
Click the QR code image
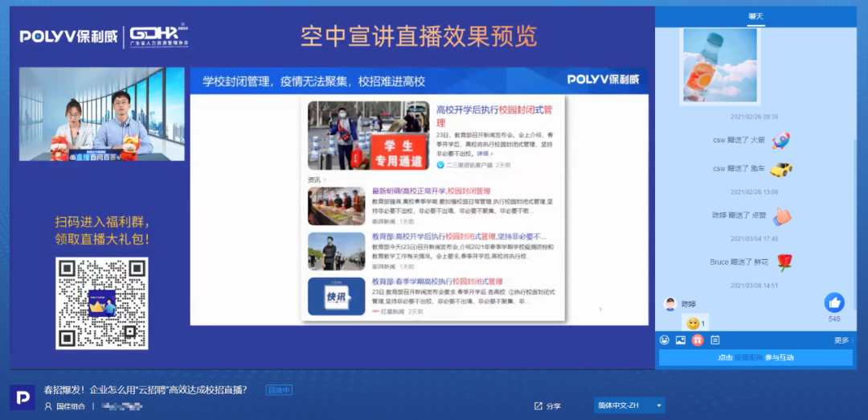point(101,303)
